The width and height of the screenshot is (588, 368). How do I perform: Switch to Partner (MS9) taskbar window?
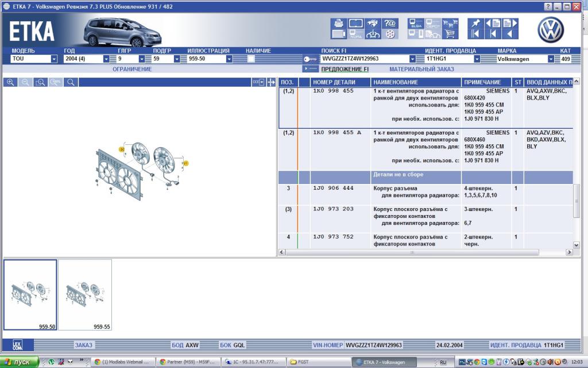click(x=187, y=362)
